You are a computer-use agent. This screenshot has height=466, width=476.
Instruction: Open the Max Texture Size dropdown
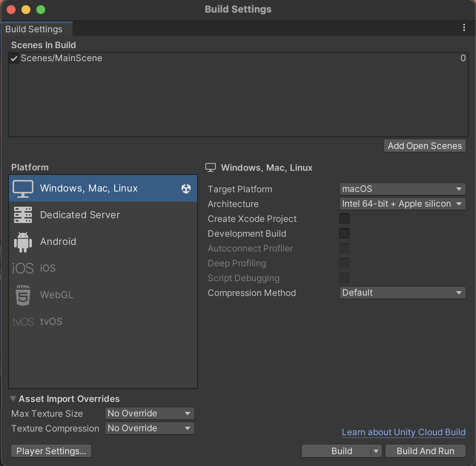click(x=149, y=413)
